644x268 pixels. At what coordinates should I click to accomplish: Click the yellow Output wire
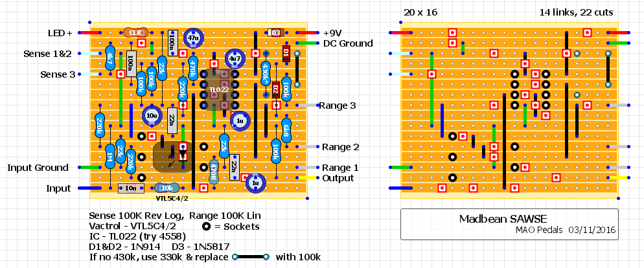point(308,178)
